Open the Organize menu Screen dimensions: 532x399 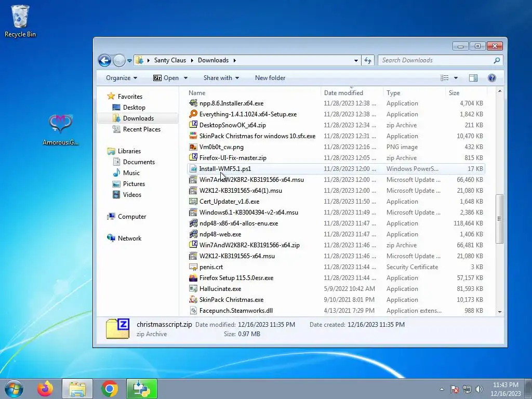pyautogui.click(x=122, y=78)
